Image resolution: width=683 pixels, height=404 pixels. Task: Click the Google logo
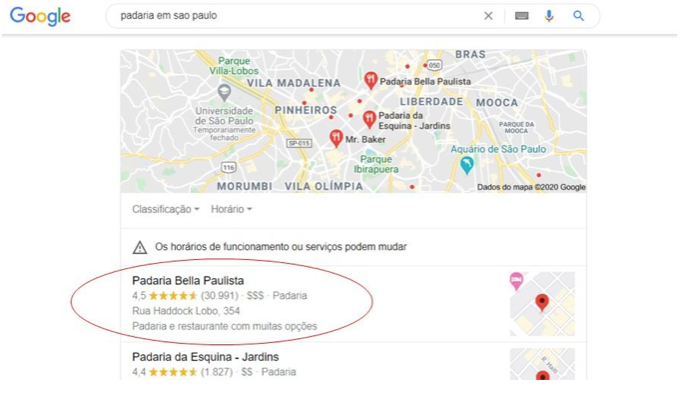40,17
